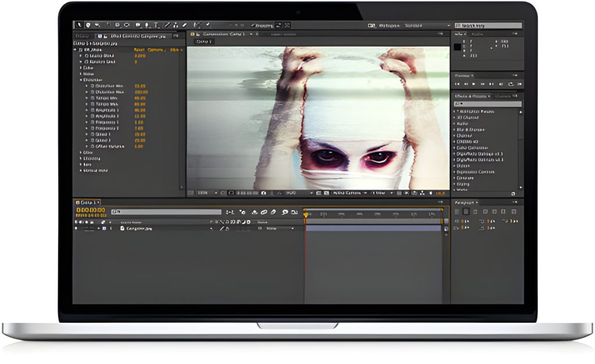
Task: Select the Type text tool
Action: click(x=156, y=25)
